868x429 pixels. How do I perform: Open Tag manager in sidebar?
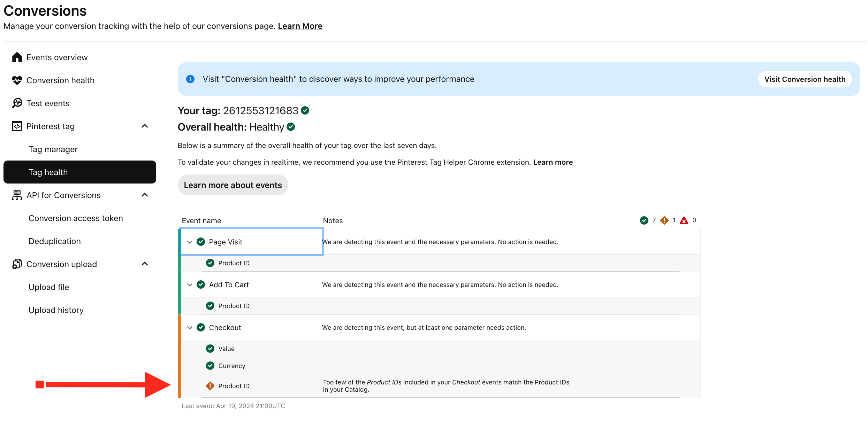point(53,149)
